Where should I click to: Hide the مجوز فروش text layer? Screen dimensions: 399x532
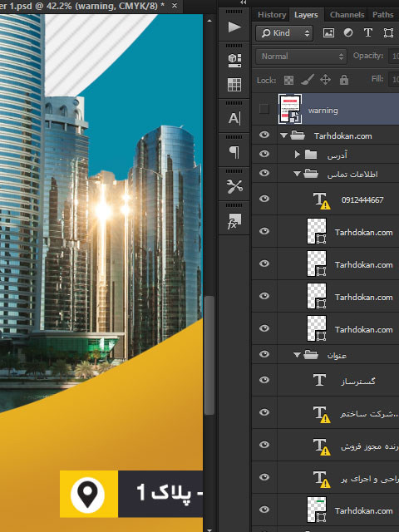[x=264, y=445]
